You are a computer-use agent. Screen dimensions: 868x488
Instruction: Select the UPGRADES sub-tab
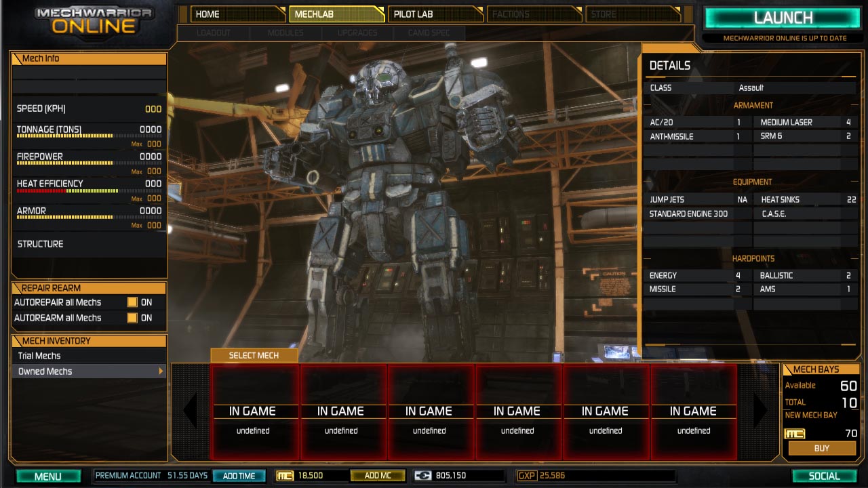pyautogui.click(x=357, y=33)
